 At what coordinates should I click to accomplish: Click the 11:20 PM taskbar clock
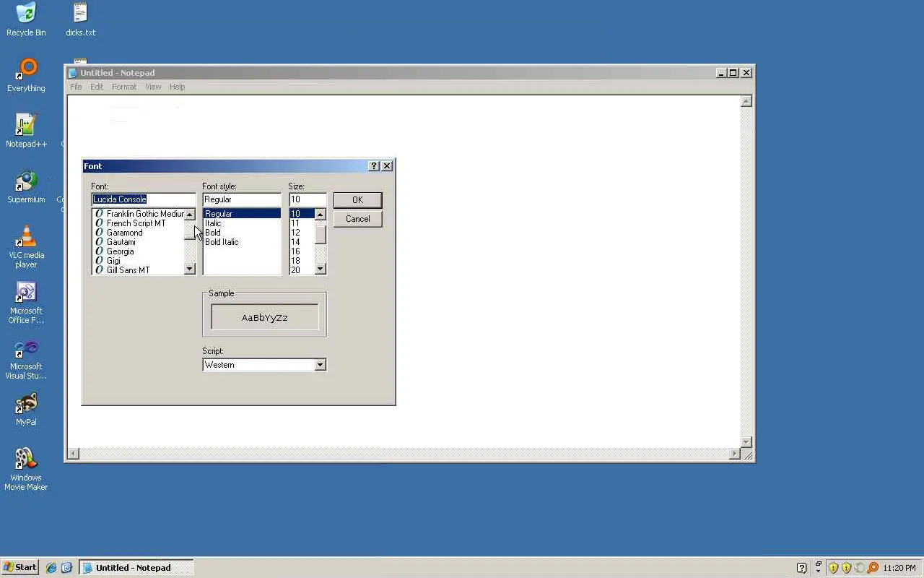(x=899, y=568)
